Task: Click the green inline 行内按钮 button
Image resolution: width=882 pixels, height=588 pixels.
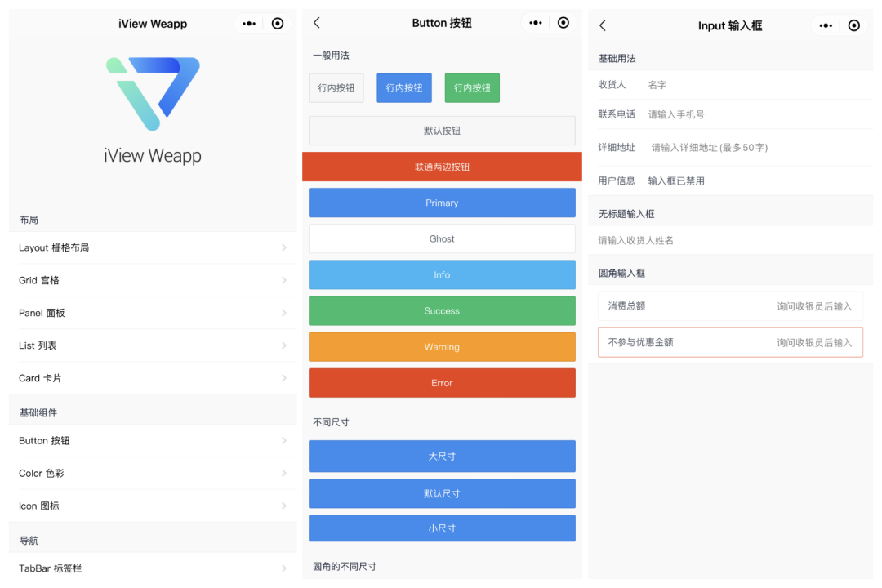Action: (x=473, y=87)
